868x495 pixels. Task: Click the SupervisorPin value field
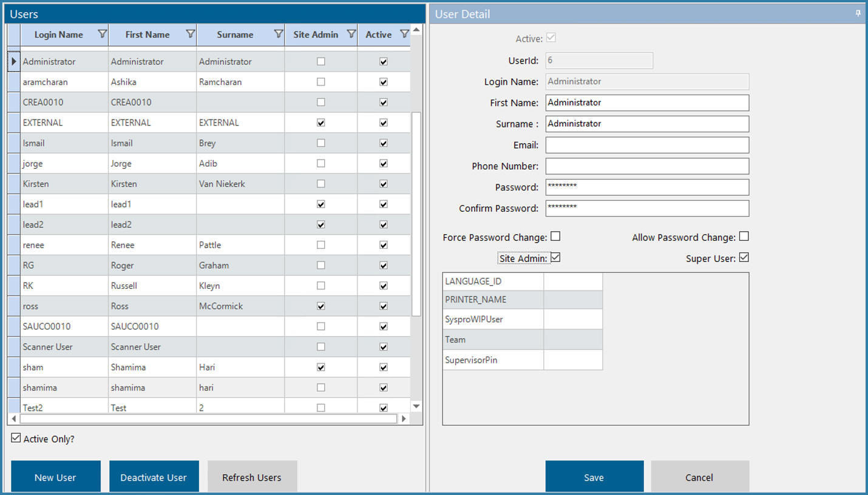572,359
